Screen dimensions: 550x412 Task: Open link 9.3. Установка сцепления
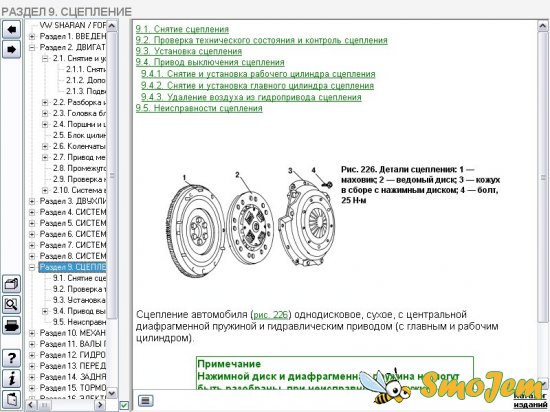[x=189, y=51]
